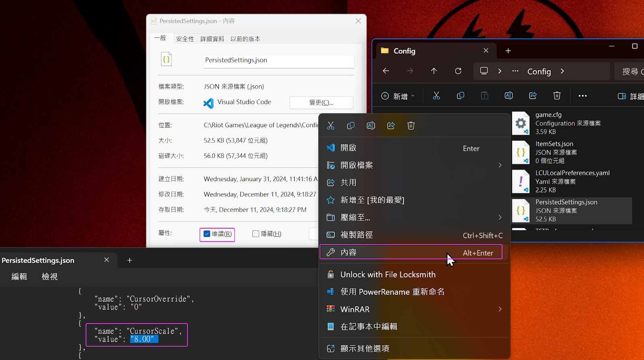
Task: Close the Config tab in Explorer
Action: click(x=486, y=50)
